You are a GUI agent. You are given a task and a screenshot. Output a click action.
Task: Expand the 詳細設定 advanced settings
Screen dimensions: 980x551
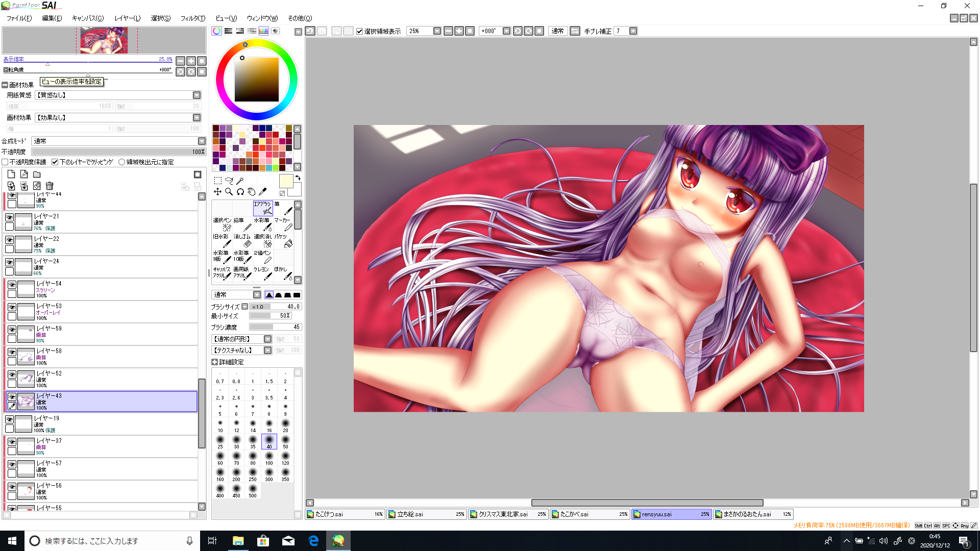coord(215,362)
